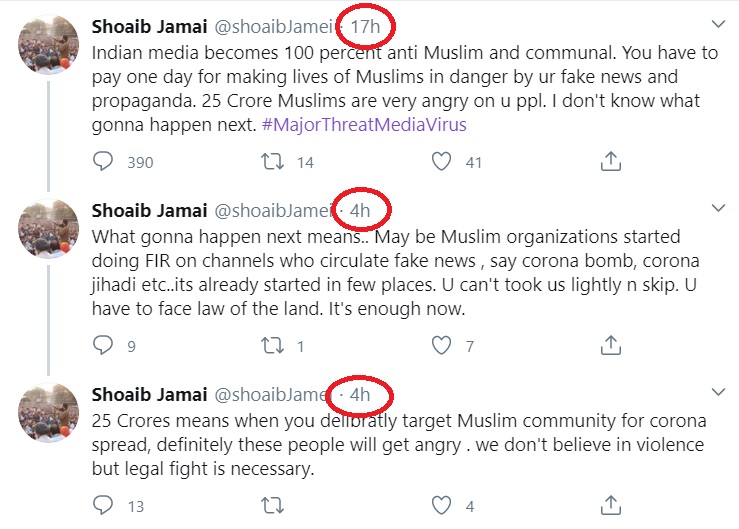
Task: Reply to the tweet with 13 replies
Action: (x=104, y=505)
